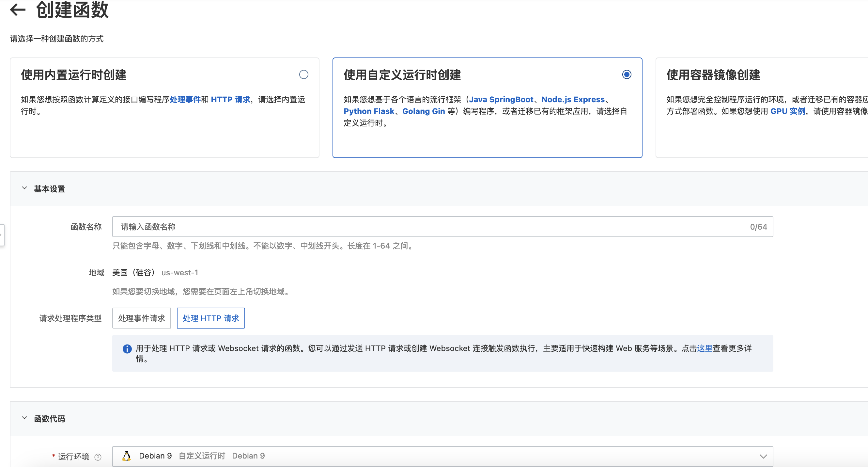Screen dimensions: 868x467
Task: Click the 美国（硅谷）region value
Action: pos(133,272)
